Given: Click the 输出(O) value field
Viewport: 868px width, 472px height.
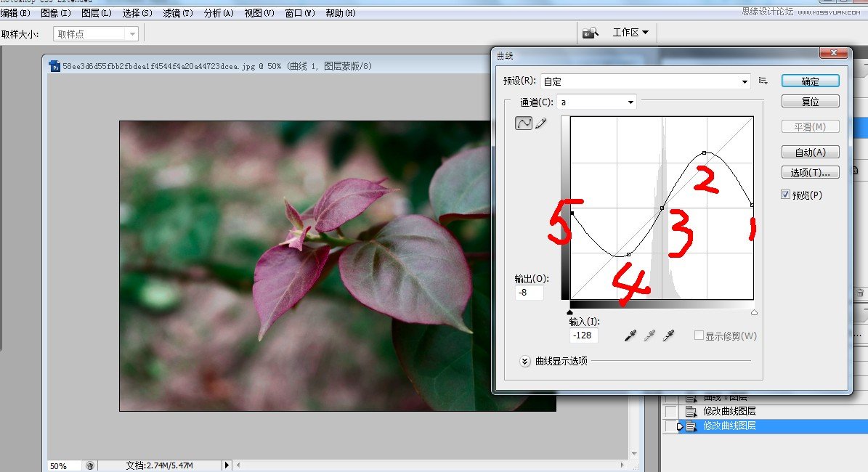Looking at the screenshot, I should (x=530, y=292).
